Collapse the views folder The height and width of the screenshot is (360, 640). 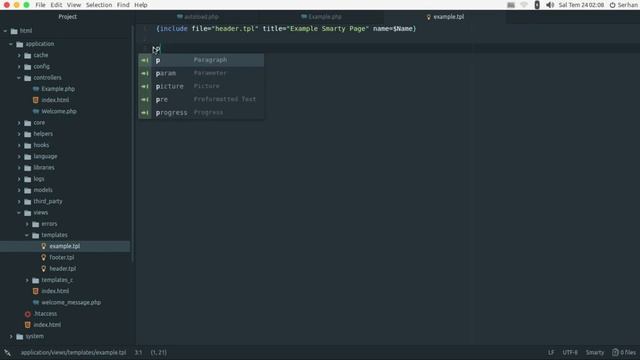[19, 213]
